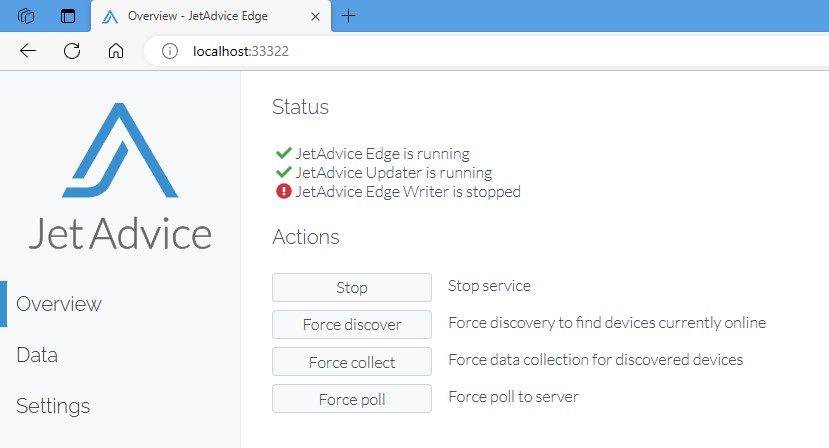Click red alert icon beside Edge Writer stopped
This screenshot has height=448, width=829.
(x=283, y=191)
